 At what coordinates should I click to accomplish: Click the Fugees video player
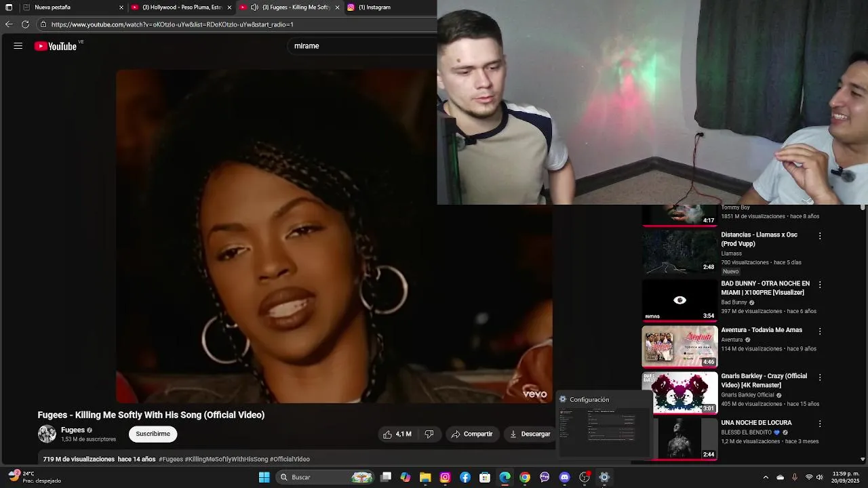[x=334, y=236]
